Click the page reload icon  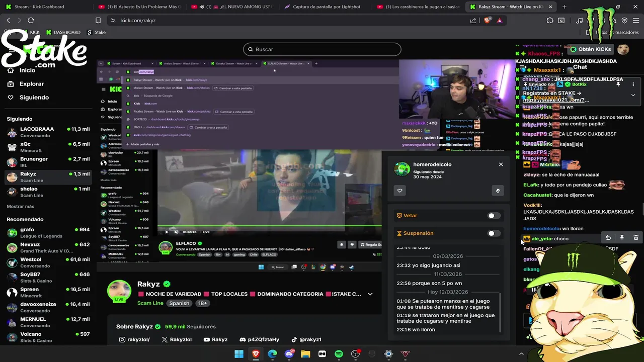(x=31, y=20)
